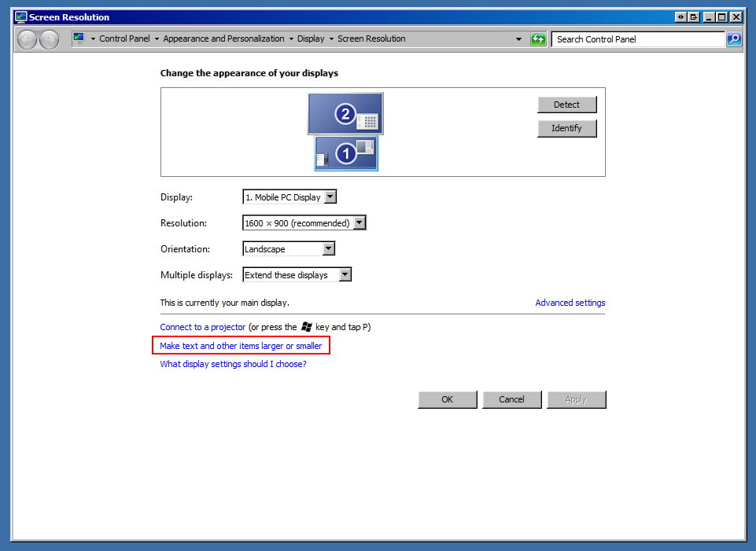Click into the Search Control Panel field

[637, 39]
